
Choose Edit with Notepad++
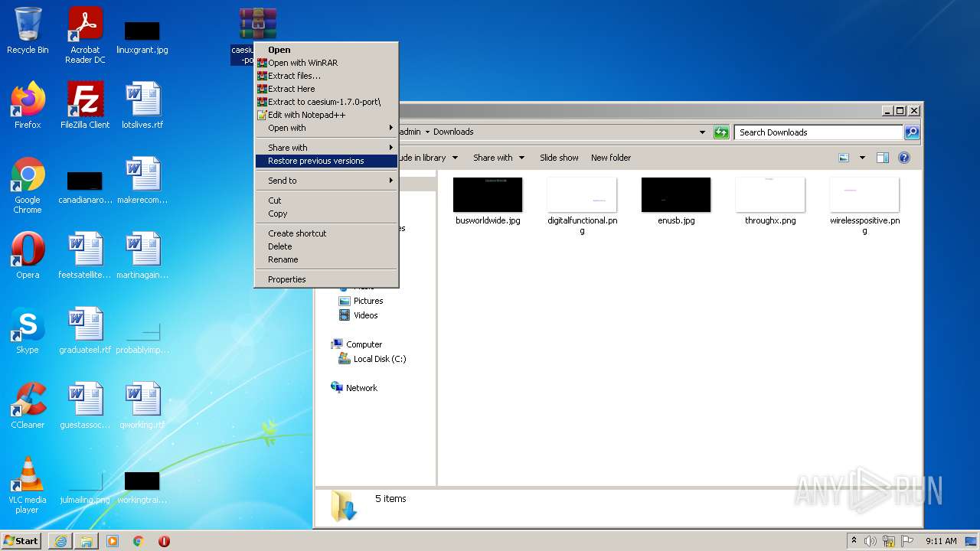pyautogui.click(x=327, y=115)
